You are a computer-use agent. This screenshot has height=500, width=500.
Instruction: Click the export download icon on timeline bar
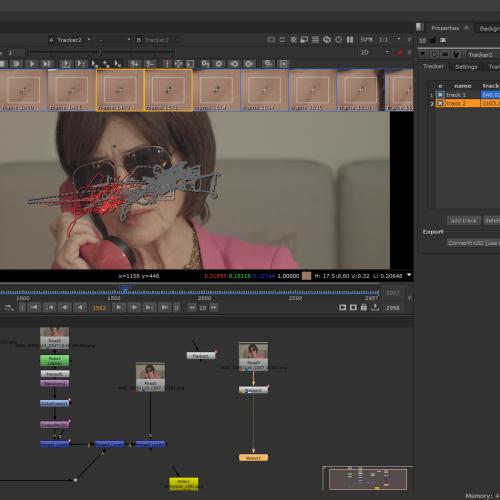tap(375, 307)
